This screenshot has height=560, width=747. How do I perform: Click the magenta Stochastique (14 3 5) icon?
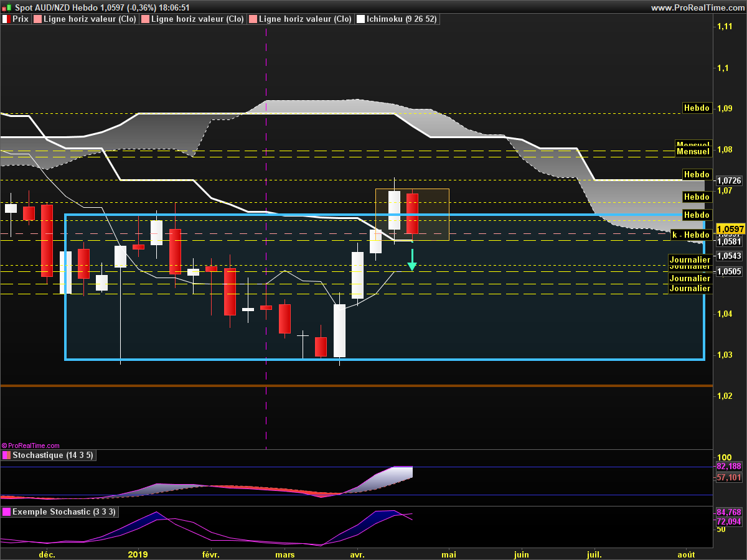pyautogui.click(x=6, y=455)
